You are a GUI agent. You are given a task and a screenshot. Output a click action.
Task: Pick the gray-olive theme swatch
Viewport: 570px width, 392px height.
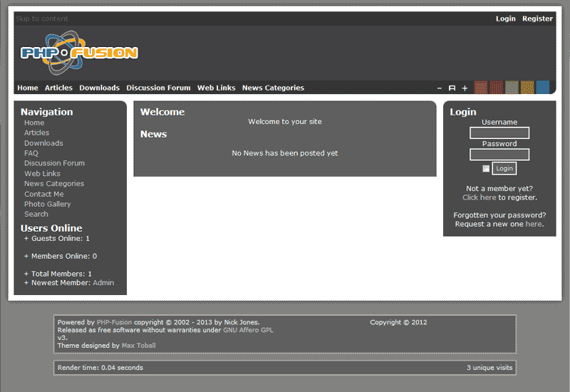point(512,88)
